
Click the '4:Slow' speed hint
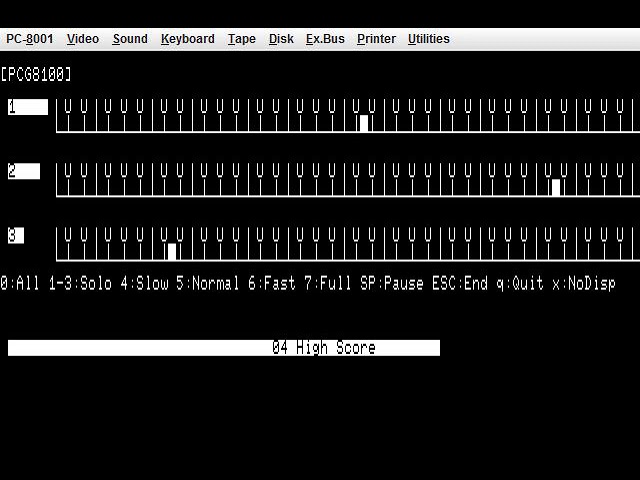(144, 283)
